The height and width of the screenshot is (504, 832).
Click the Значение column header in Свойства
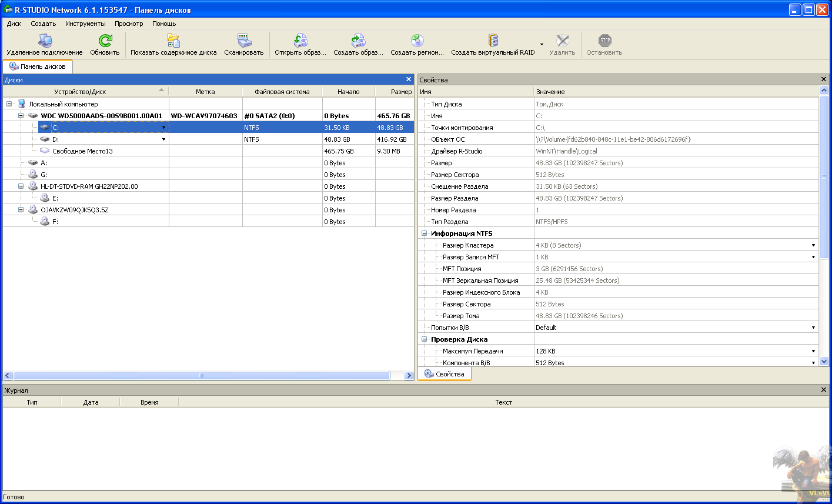676,91
